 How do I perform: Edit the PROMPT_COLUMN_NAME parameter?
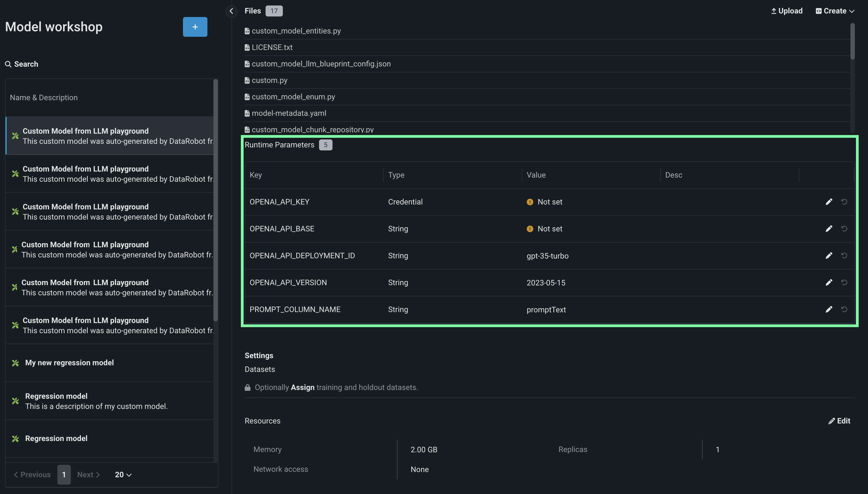tap(829, 309)
